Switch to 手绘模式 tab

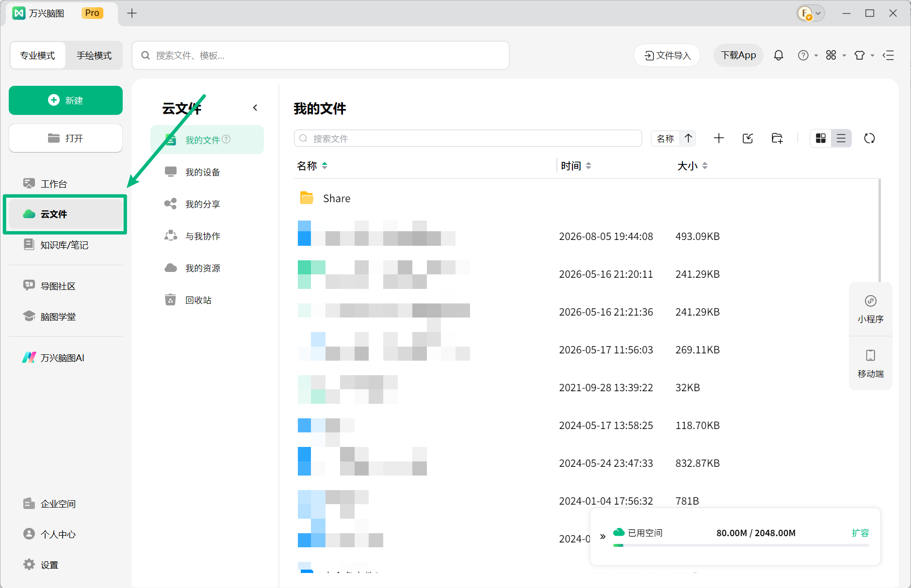[94, 55]
